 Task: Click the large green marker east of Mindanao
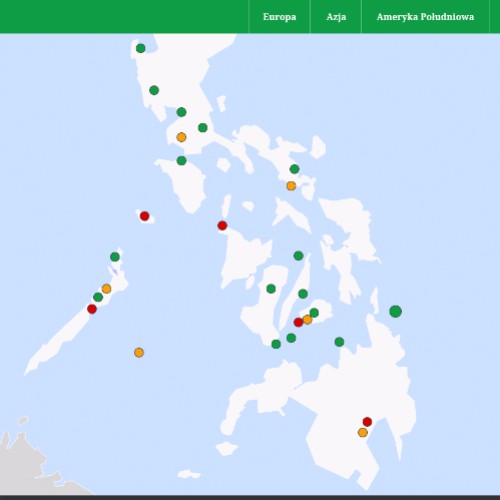pyautogui.click(x=395, y=311)
